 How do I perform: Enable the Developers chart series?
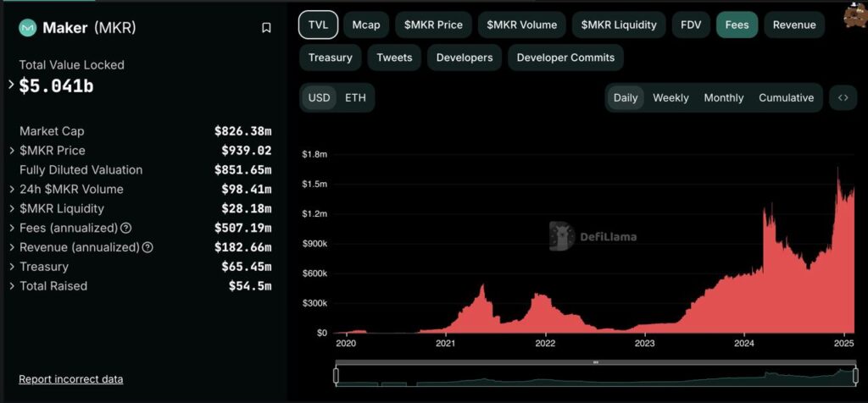click(x=465, y=58)
